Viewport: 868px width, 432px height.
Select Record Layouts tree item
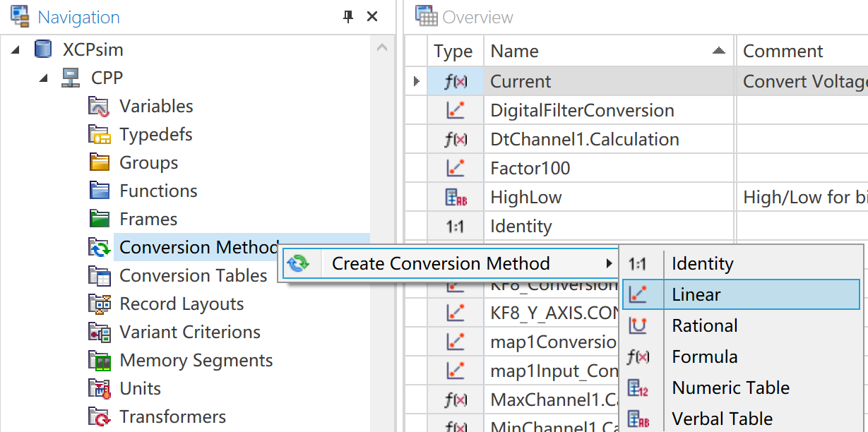click(x=182, y=304)
